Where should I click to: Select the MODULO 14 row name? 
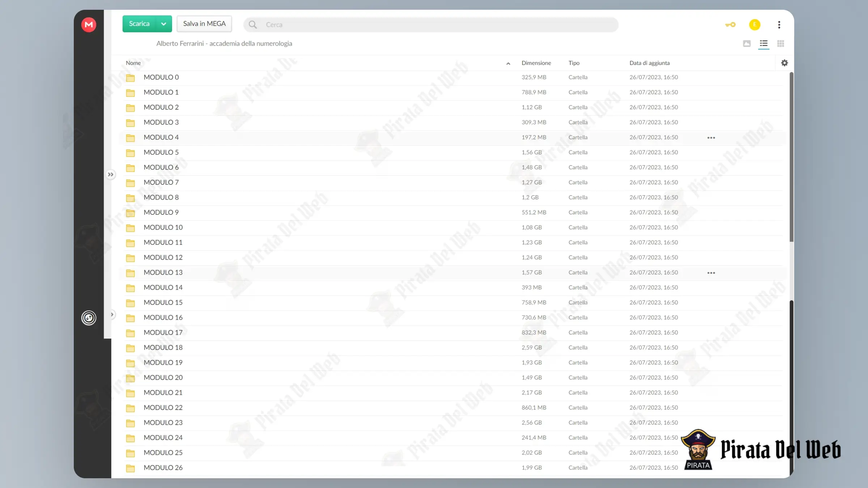[163, 287]
